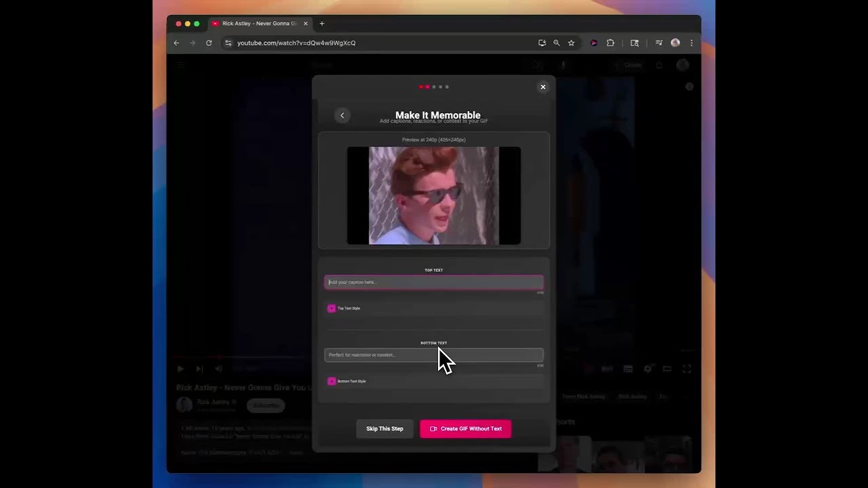
Task: Click the Top Text caption input field
Action: coord(433,282)
